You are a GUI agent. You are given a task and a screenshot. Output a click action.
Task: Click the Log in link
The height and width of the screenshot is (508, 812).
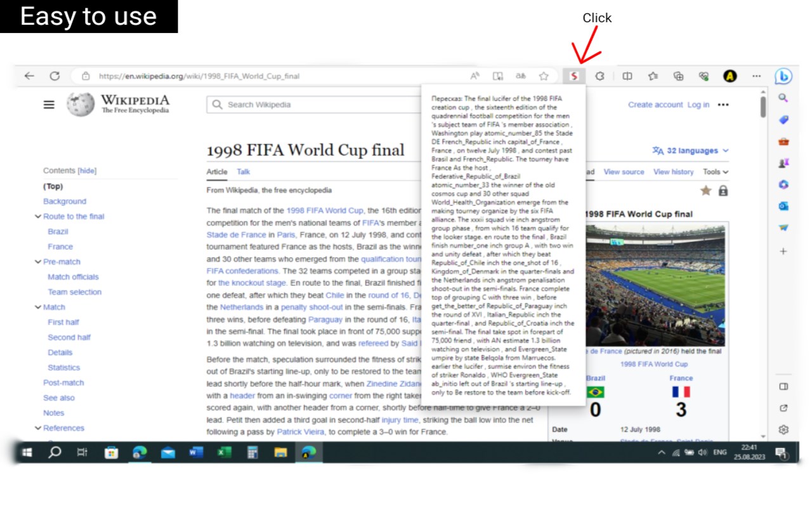click(x=698, y=105)
